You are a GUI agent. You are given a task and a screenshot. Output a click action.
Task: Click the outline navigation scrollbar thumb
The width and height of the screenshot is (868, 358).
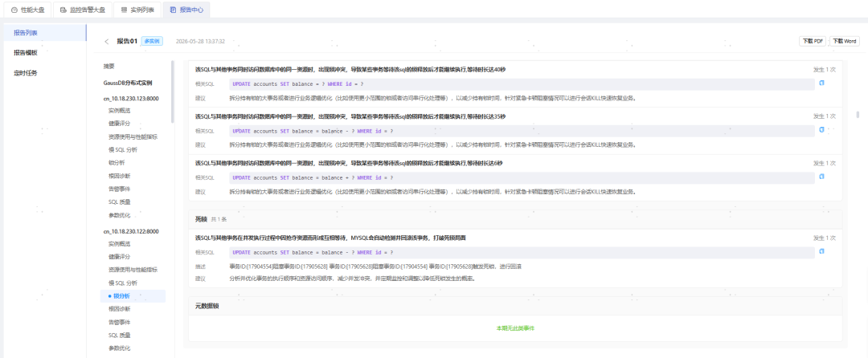coord(173,93)
